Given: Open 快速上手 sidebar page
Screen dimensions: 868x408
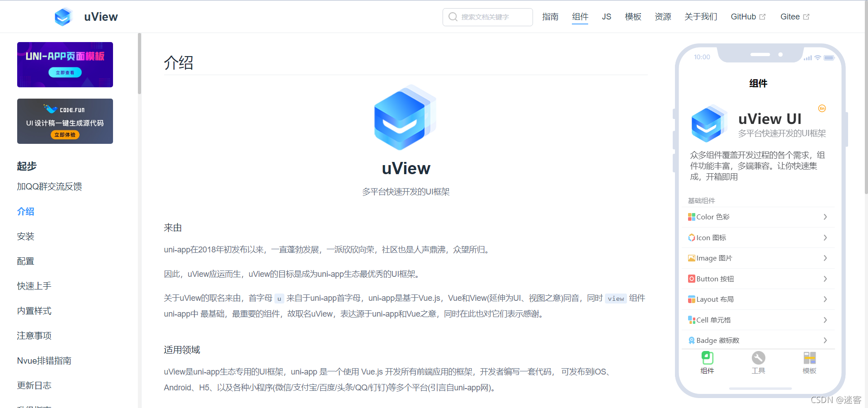Looking at the screenshot, I should pyautogui.click(x=34, y=286).
